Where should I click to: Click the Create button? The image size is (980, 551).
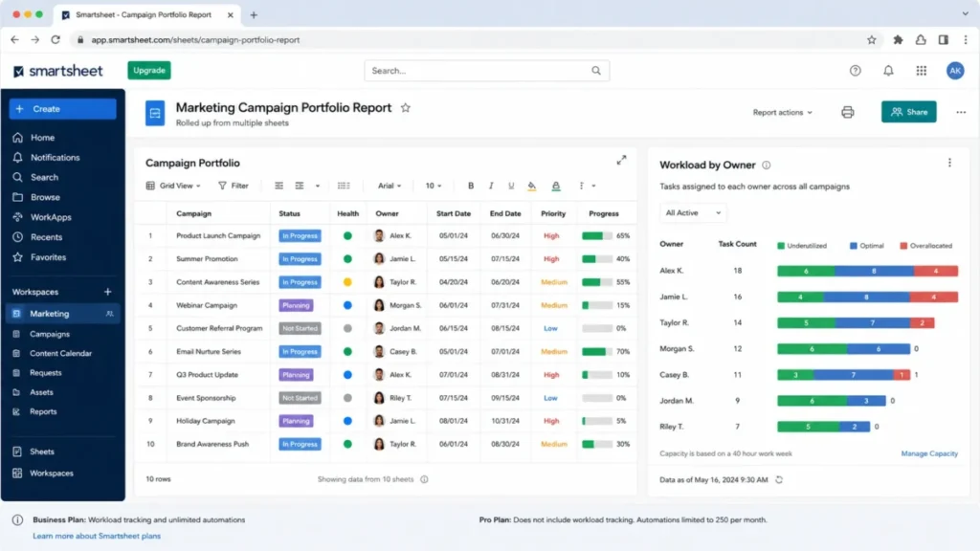(62, 109)
